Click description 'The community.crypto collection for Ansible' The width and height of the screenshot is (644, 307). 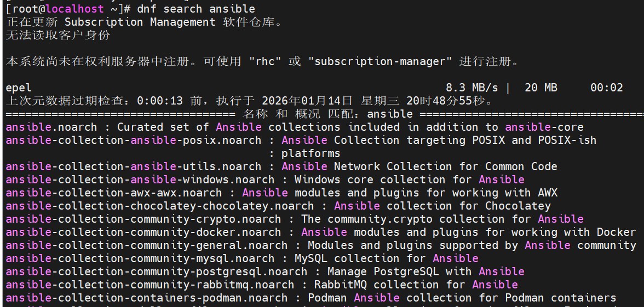[442, 219]
